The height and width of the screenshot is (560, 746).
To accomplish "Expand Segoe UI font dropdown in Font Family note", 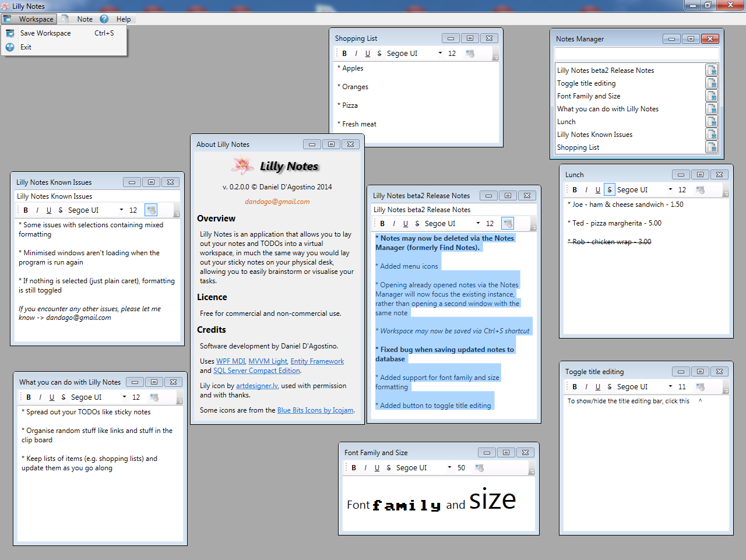I will [449, 468].
